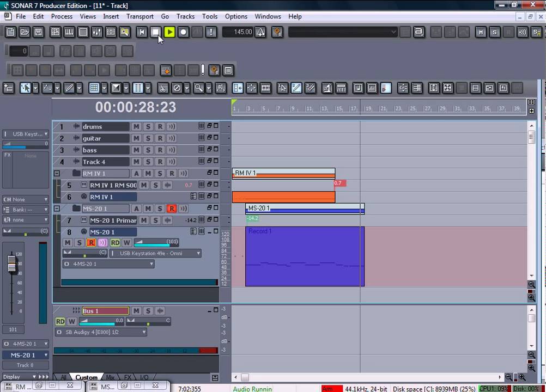Image resolution: width=546 pixels, height=392 pixels.
Task: Zoom in vertically on track pane
Action: tap(531, 298)
